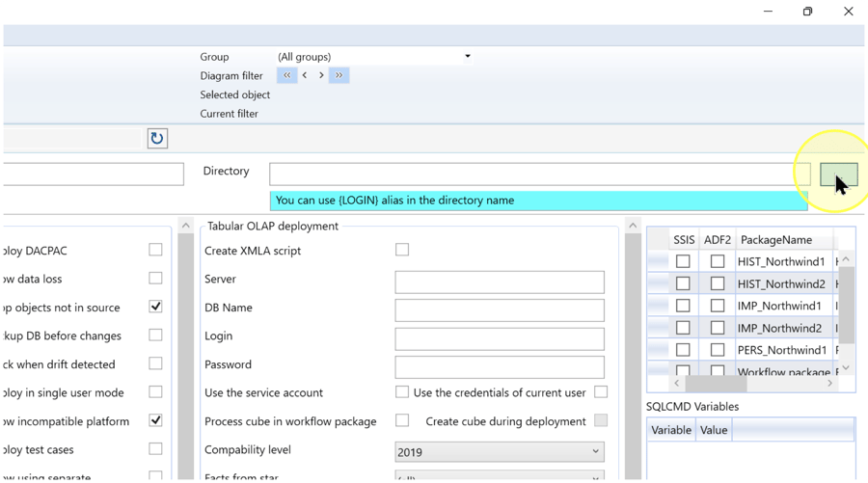Screen dimensions: 868x483
Task: Click up arrow of left options scrollbar
Action: pyautogui.click(x=186, y=226)
